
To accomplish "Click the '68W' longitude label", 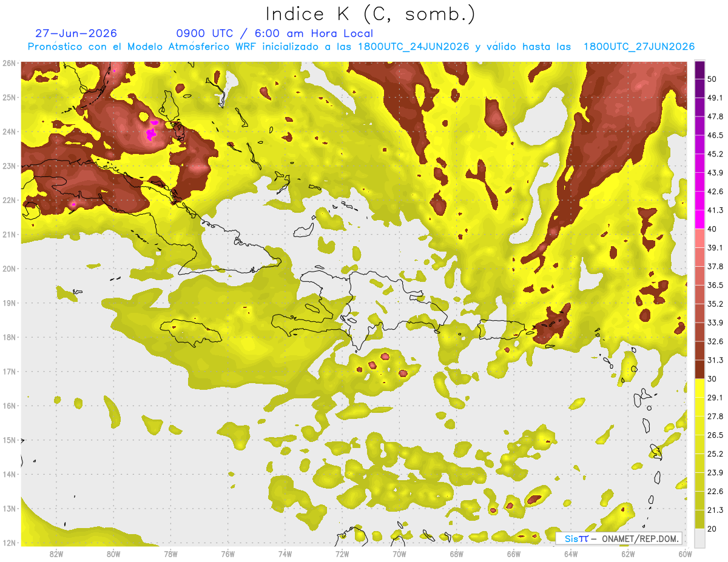I will [456, 554].
